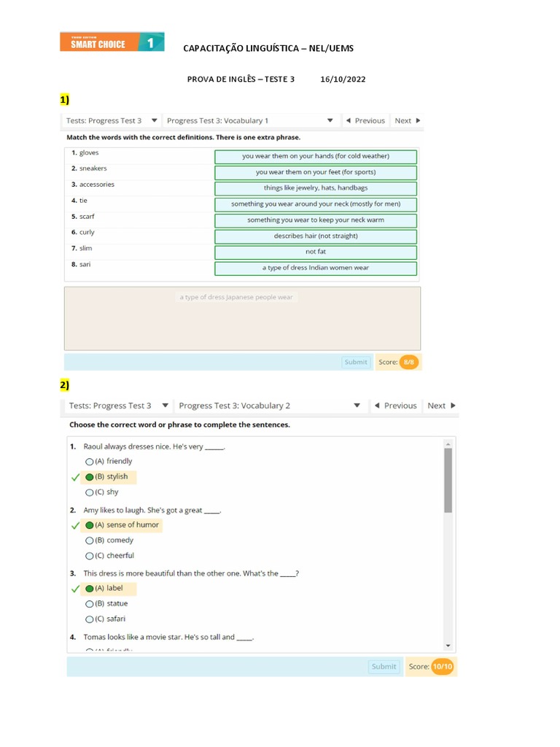Click 'keep your neck warm' definition box
The image size is (560, 747).
coord(316,220)
